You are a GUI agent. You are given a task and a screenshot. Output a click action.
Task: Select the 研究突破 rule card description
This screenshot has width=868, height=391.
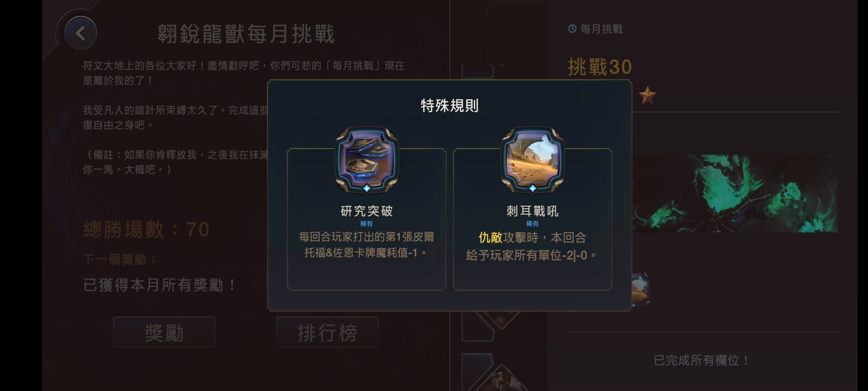pos(366,245)
